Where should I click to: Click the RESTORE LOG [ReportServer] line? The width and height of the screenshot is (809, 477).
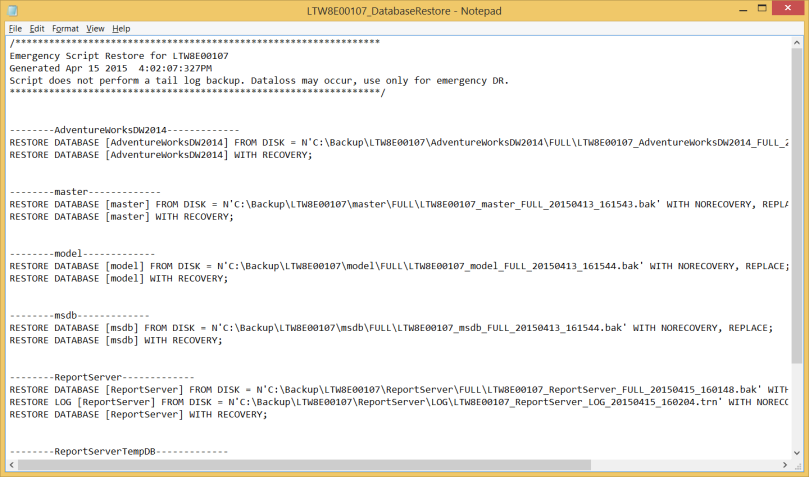tap(399, 402)
